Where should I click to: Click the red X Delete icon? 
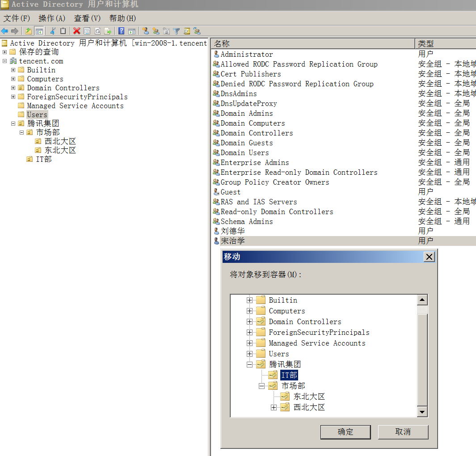point(77,31)
